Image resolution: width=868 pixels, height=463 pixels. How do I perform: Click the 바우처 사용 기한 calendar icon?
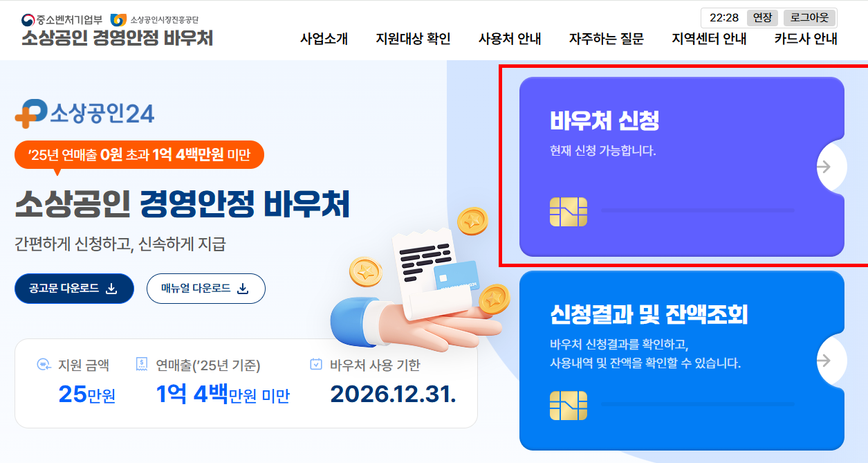click(316, 365)
